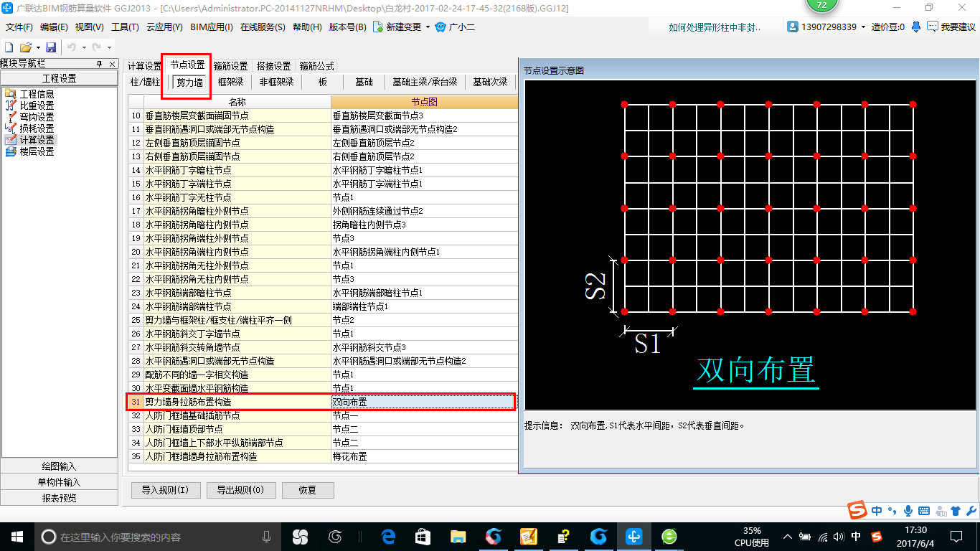The width and height of the screenshot is (980, 551).
Task: Open the 帮助(H) menu
Action: point(307,27)
